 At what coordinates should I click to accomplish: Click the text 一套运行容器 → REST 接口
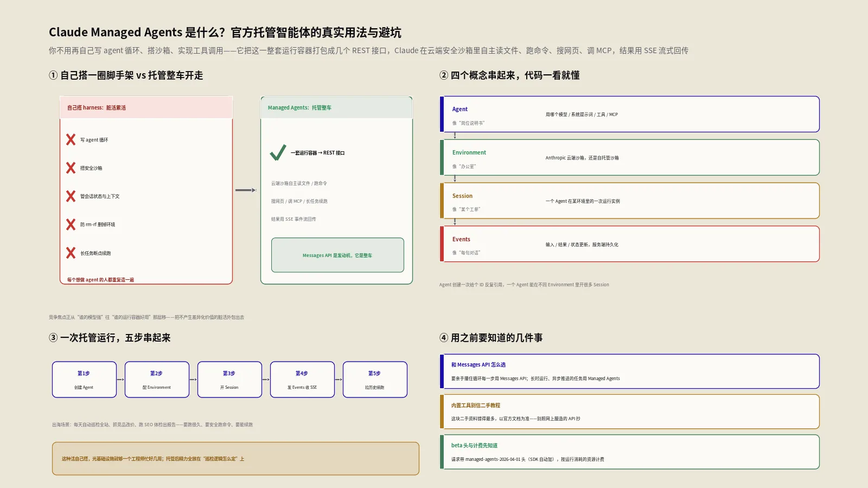point(317,153)
